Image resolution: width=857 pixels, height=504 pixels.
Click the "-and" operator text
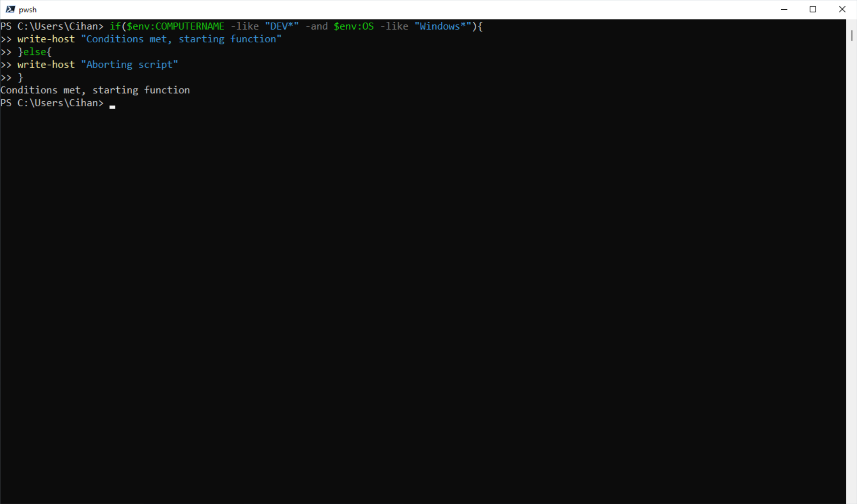[x=316, y=26]
